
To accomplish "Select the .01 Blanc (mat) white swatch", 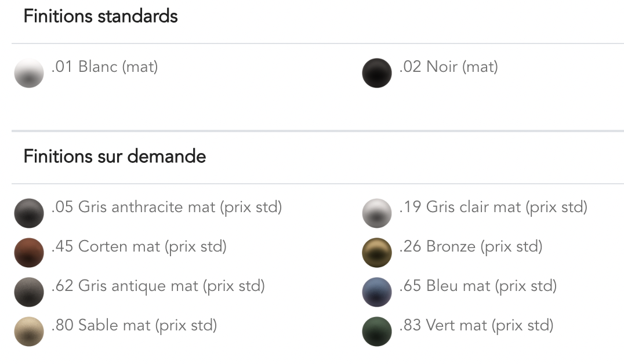I will (29, 74).
